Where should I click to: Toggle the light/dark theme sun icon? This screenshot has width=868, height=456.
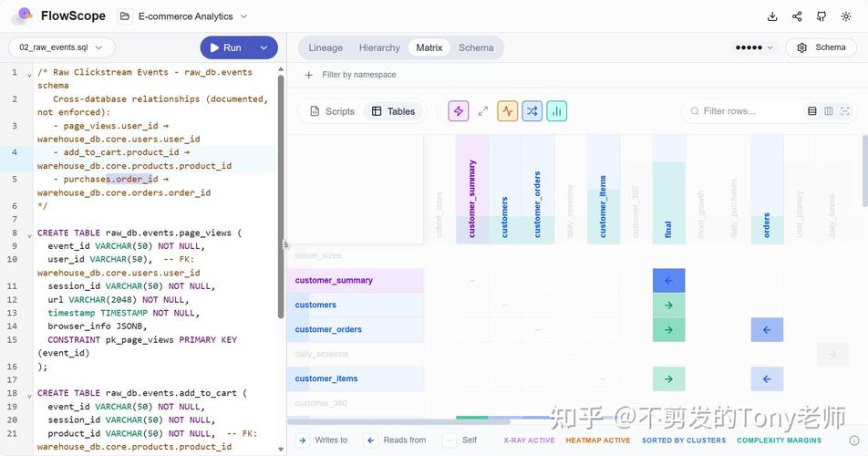click(846, 16)
